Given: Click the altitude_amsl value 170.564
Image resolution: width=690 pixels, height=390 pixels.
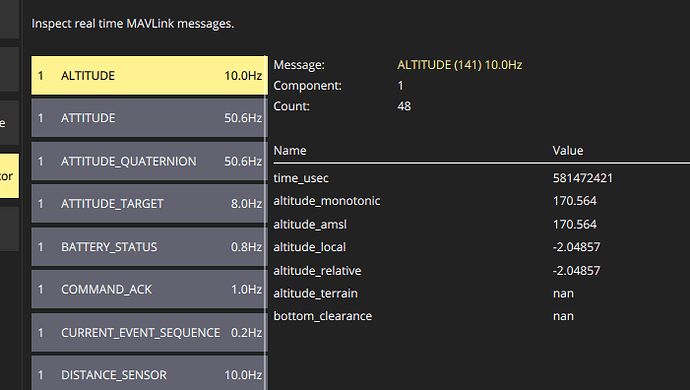Looking at the screenshot, I should tap(575, 224).
